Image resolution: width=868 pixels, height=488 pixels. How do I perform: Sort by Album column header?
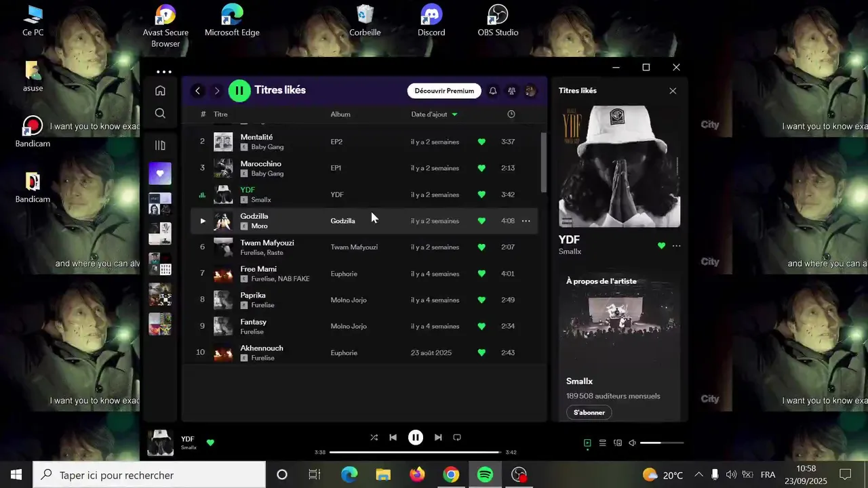340,114
